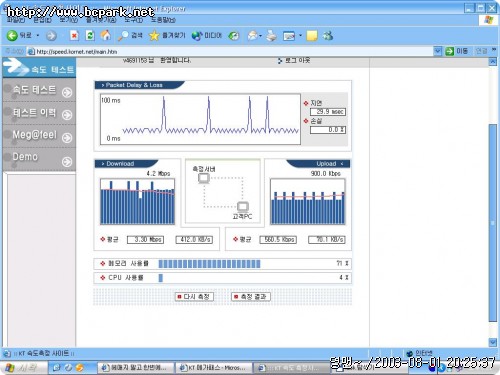Screen dimensions: 500x375
Task: Click the 다시 측정 (re-measure) button
Action: point(194,296)
